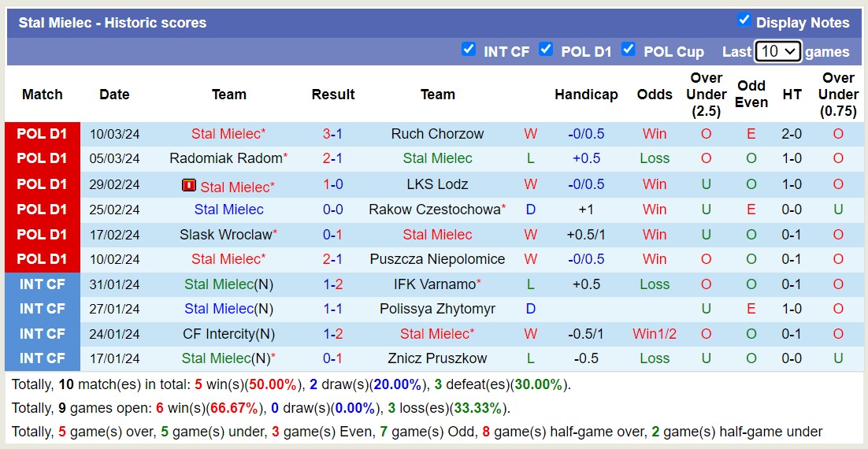Image resolution: width=868 pixels, height=449 pixels.
Task: Click Puszcza Niepolomice team name
Action: point(437,259)
